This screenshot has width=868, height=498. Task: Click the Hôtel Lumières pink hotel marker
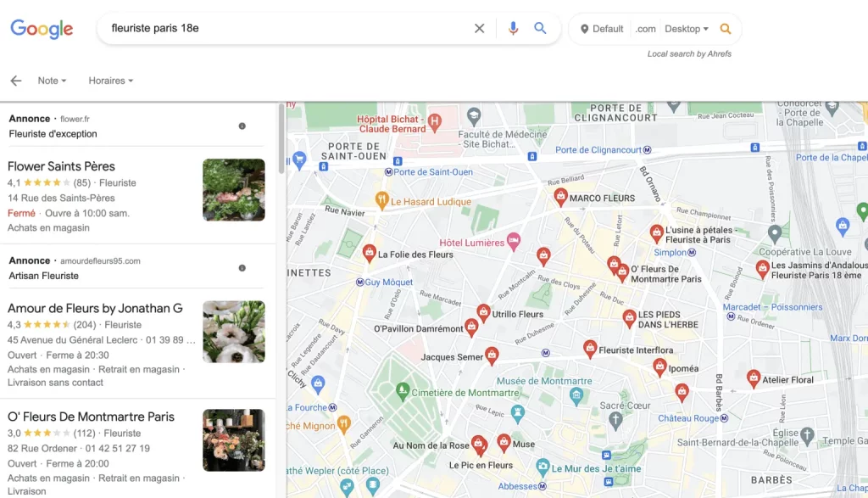point(514,242)
